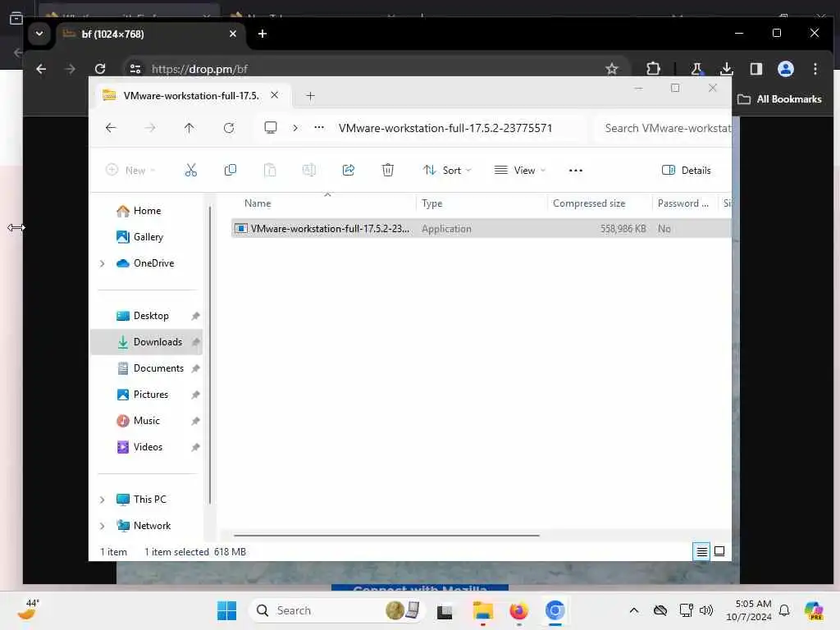Select Downloads in navigation pane
The width and height of the screenshot is (840, 630).
pyautogui.click(x=147, y=342)
